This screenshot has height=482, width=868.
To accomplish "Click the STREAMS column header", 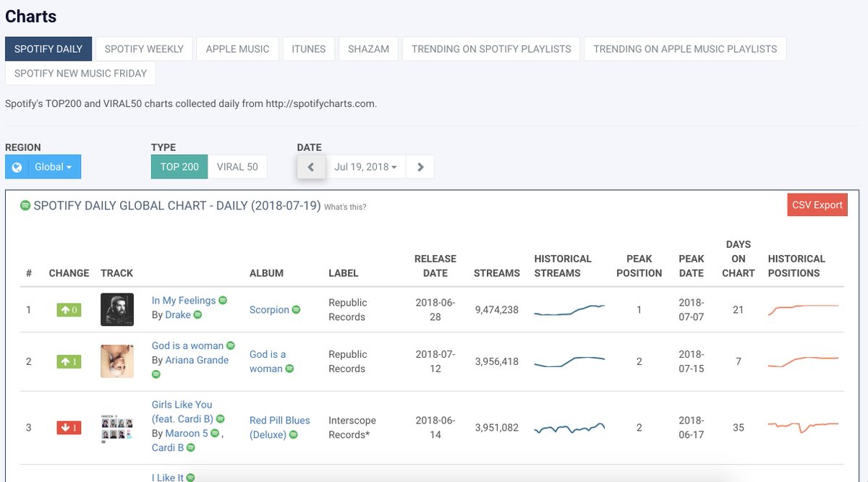I will point(497,273).
